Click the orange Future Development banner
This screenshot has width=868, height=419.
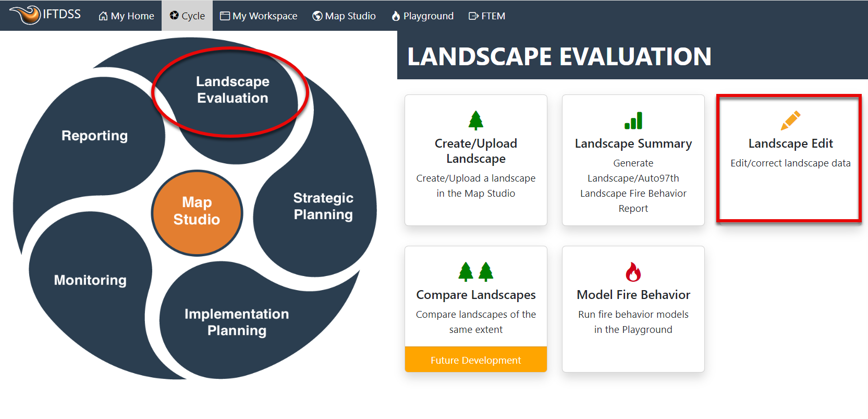(x=476, y=360)
